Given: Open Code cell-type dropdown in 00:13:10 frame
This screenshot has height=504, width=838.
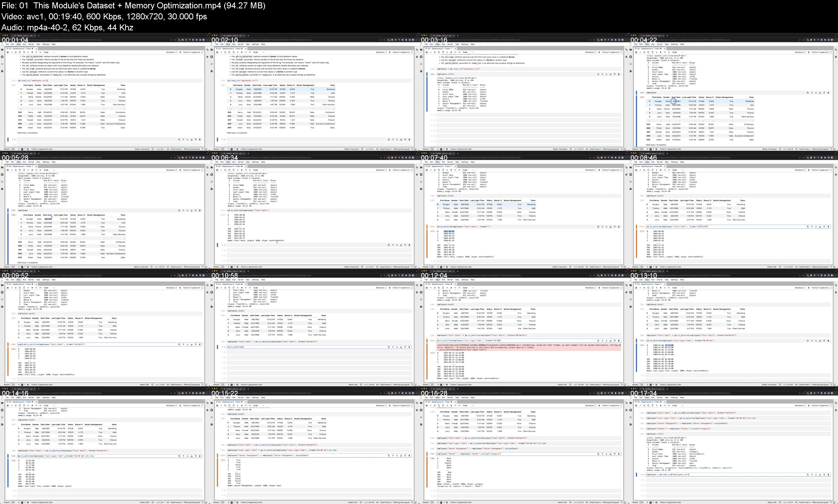Looking at the screenshot, I should (678, 288).
